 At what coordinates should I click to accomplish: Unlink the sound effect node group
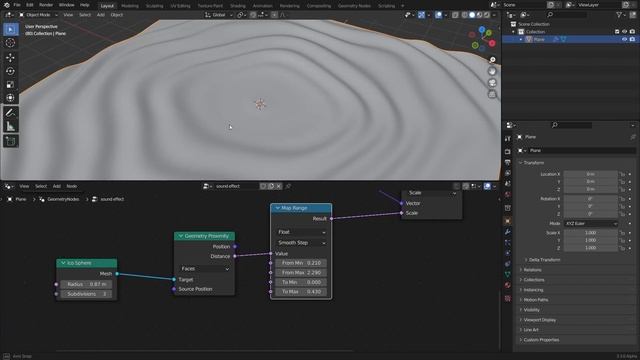279,186
